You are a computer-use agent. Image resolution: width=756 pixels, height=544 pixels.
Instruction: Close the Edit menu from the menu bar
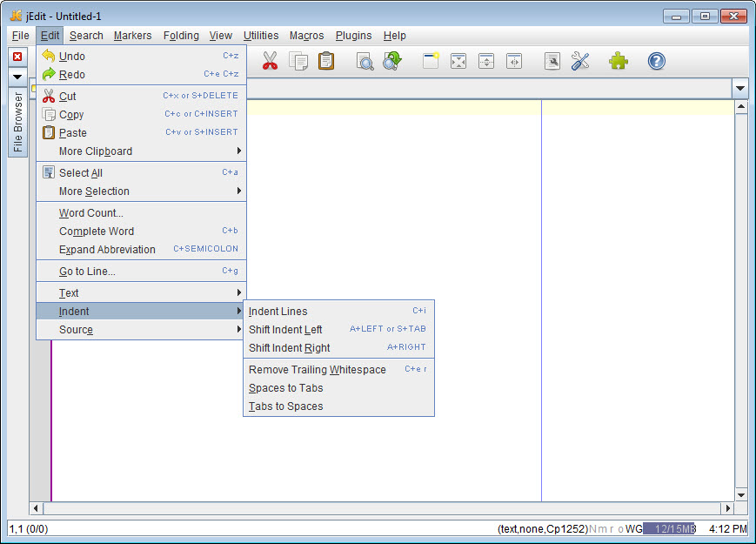(50, 36)
